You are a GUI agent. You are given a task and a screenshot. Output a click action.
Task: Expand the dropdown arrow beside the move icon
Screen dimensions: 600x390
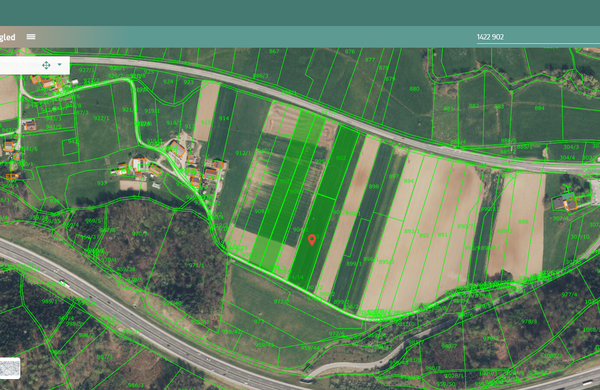[60, 64]
